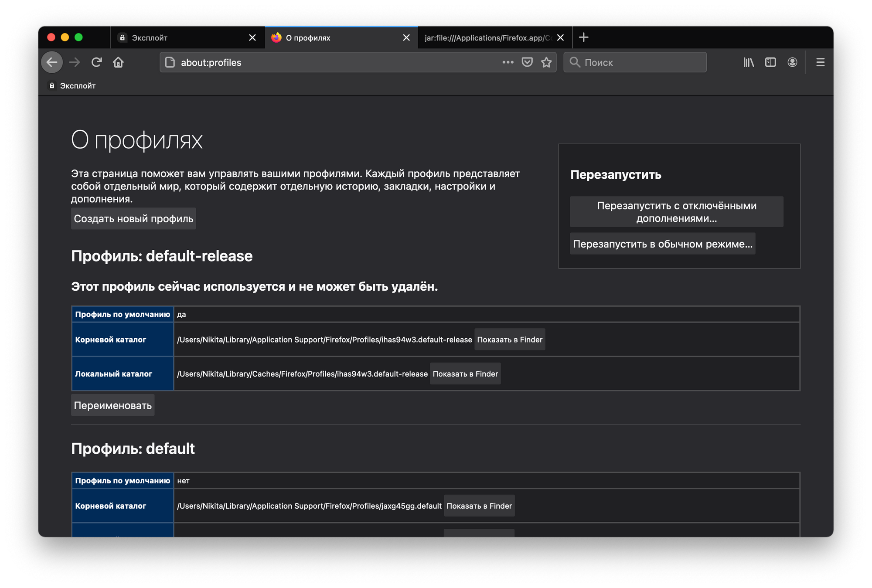Viewport: 872px width, 588px height.
Task: Open a new tab with plus button
Action: pyautogui.click(x=583, y=37)
